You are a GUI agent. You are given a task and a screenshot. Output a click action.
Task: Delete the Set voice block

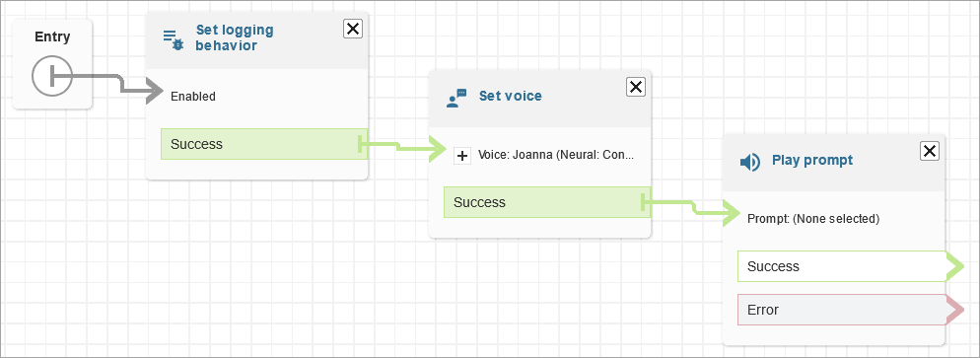636,87
